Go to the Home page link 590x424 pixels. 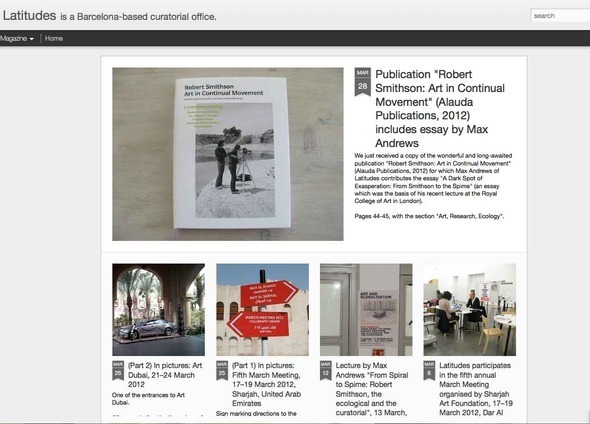[54, 38]
